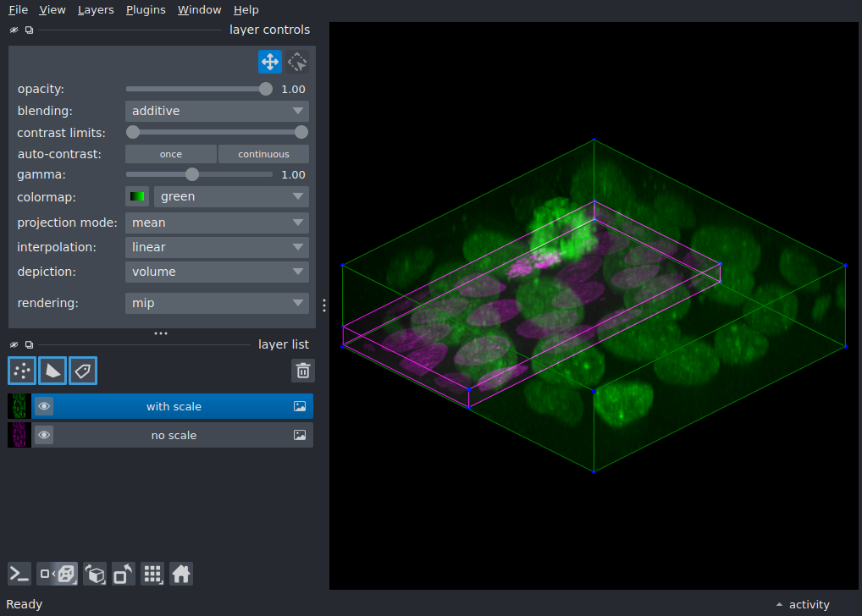
Task: Activate the transform layer tool icon
Action: tap(297, 62)
